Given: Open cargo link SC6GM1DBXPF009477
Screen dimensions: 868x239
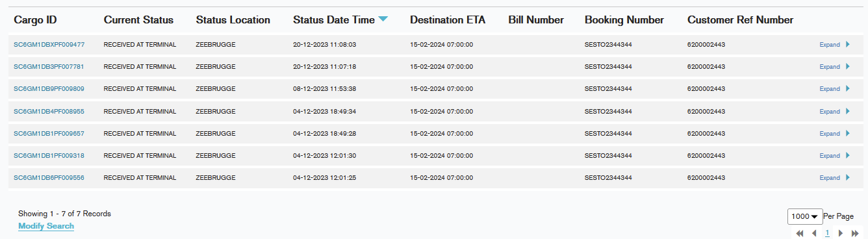Looking at the screenshot, I should coord(49,45).
